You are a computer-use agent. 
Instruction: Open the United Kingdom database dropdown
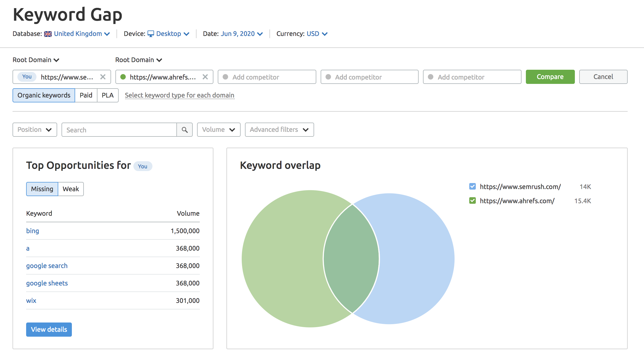(82, 34)
